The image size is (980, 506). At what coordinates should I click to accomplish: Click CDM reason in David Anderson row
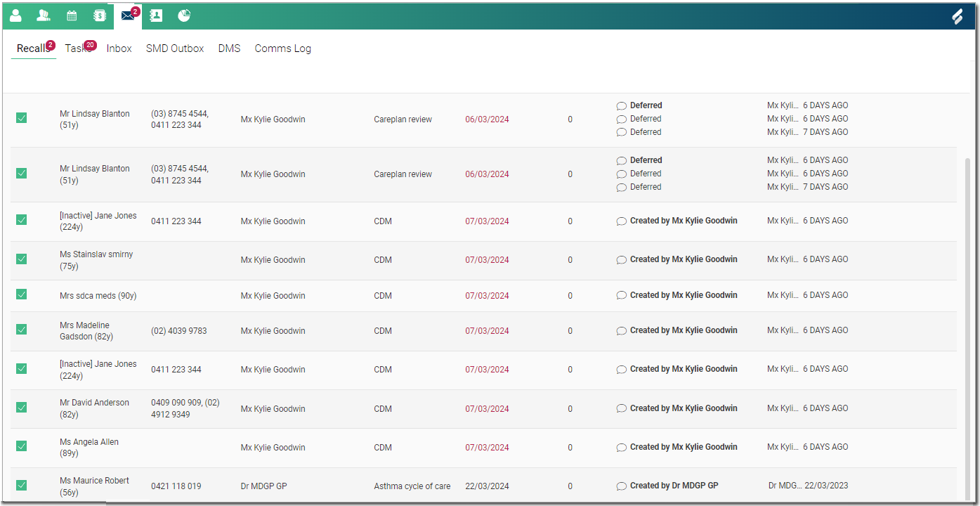383,409
